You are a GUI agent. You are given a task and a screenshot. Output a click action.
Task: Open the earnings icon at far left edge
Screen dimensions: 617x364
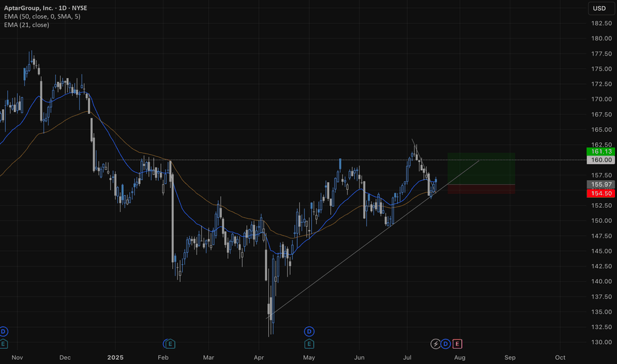click(x=3, y=344)
